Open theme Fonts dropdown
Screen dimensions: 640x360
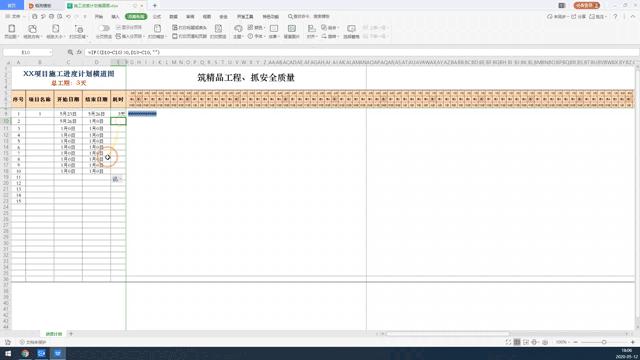tap(256, 36)
